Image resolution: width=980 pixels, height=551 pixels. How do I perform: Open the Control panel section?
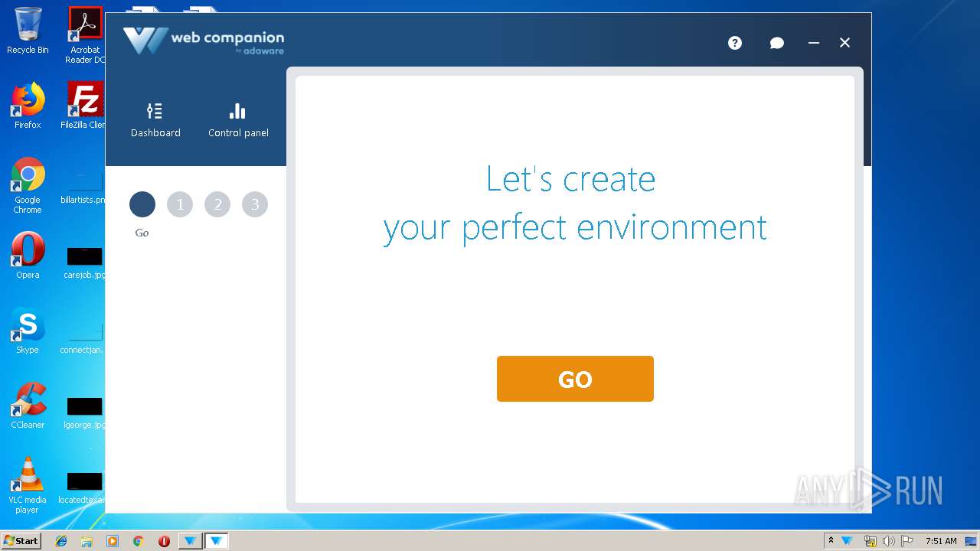pos(238,120)
